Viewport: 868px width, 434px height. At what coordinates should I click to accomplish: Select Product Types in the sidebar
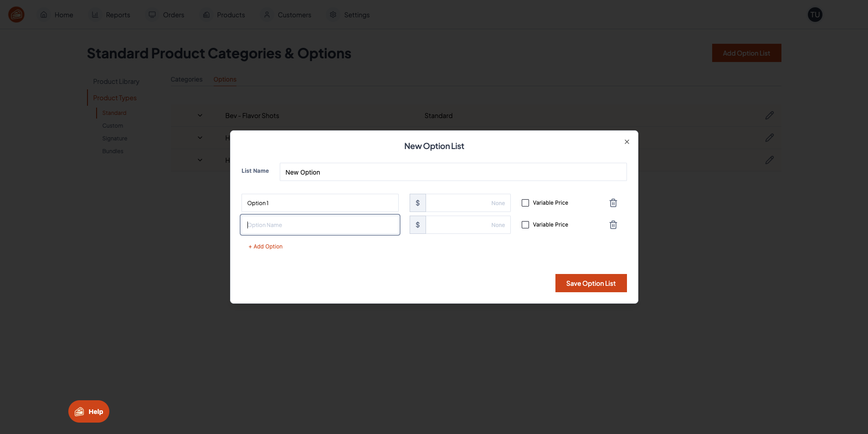pos(115,98)
